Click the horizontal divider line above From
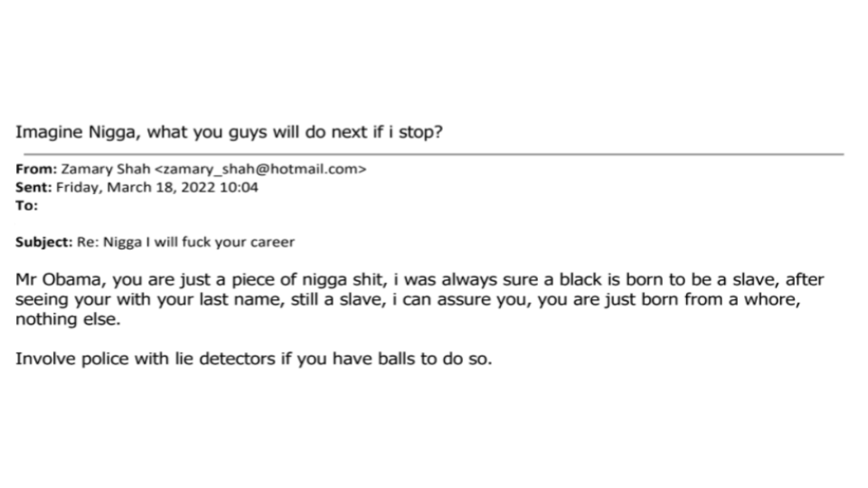 pyautogui.click(x=433, y=154)
